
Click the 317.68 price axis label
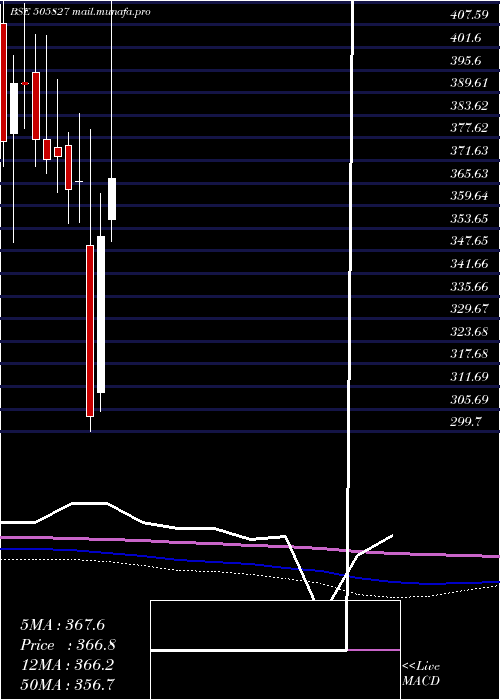pos(469,354)
